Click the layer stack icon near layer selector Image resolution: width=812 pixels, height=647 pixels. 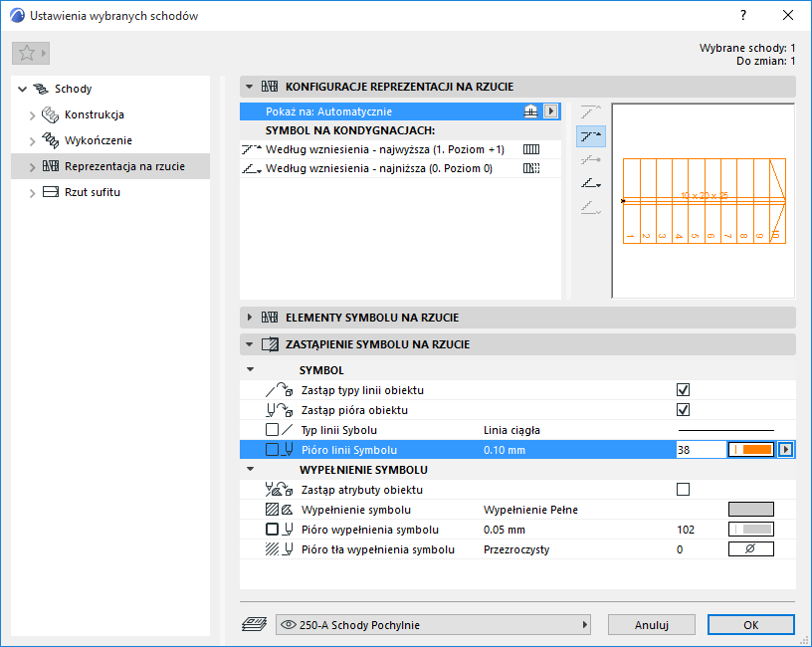tap(254, 624)
